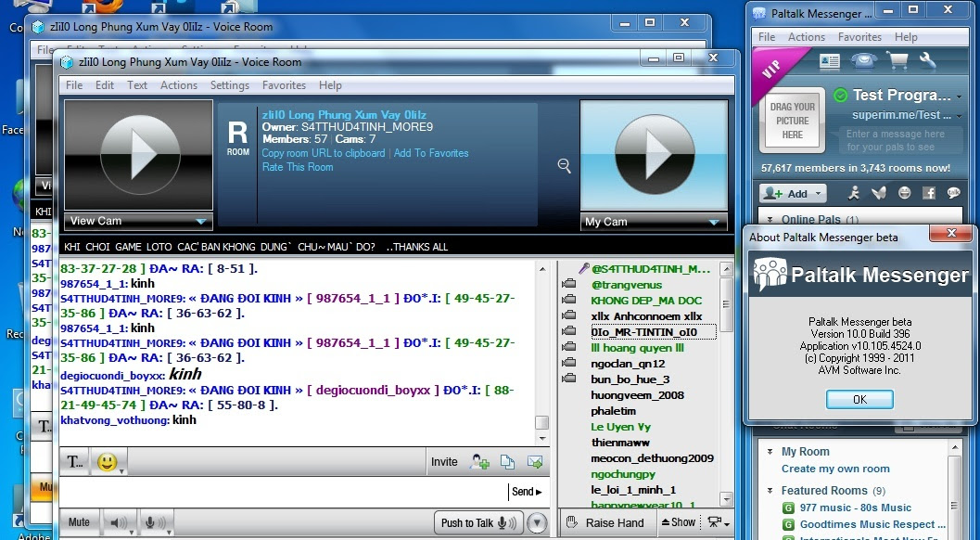The image size is (980, 540).
Task: Click the webcam icon next to @trangvenus
Action: click(x=568, y=284)
